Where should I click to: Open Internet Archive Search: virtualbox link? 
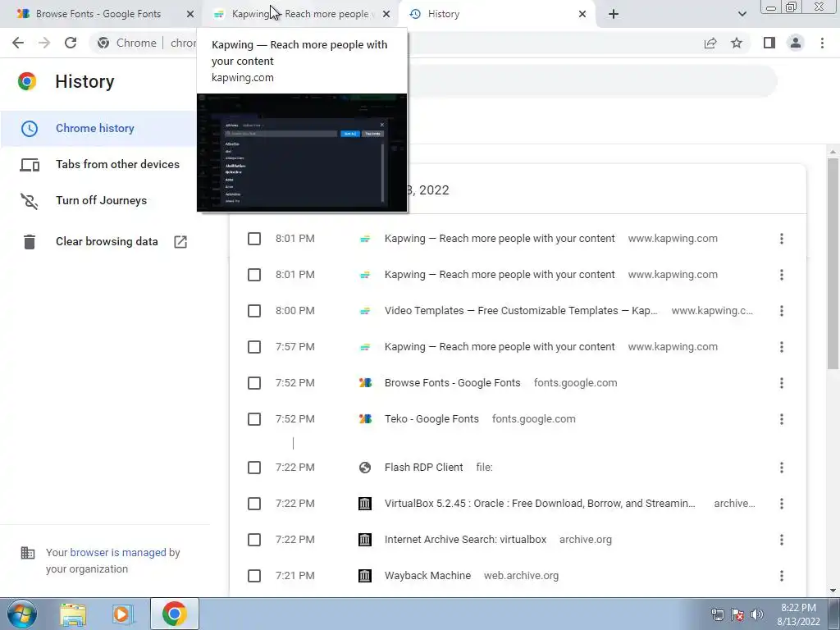(466, 540)
